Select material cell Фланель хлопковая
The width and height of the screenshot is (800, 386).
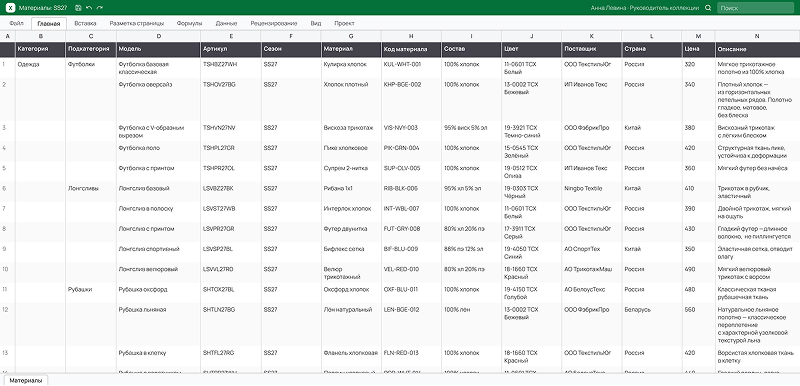[351, 356]
